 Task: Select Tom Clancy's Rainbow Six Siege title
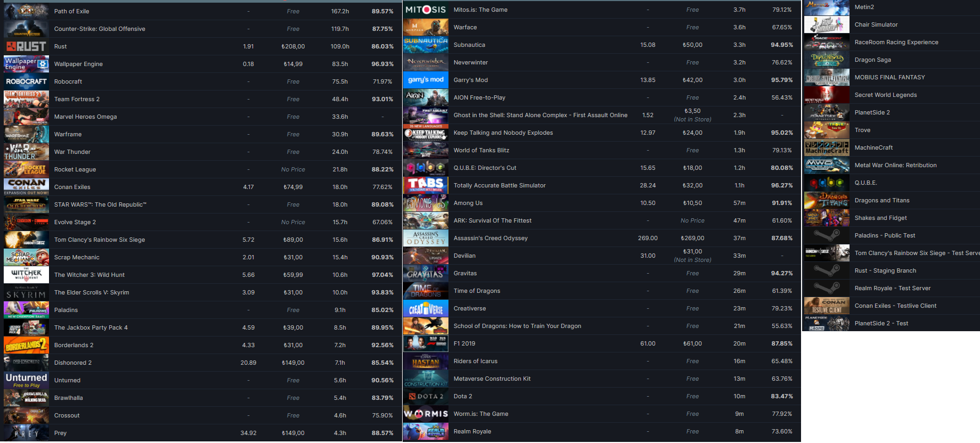[x=100, y=240]
